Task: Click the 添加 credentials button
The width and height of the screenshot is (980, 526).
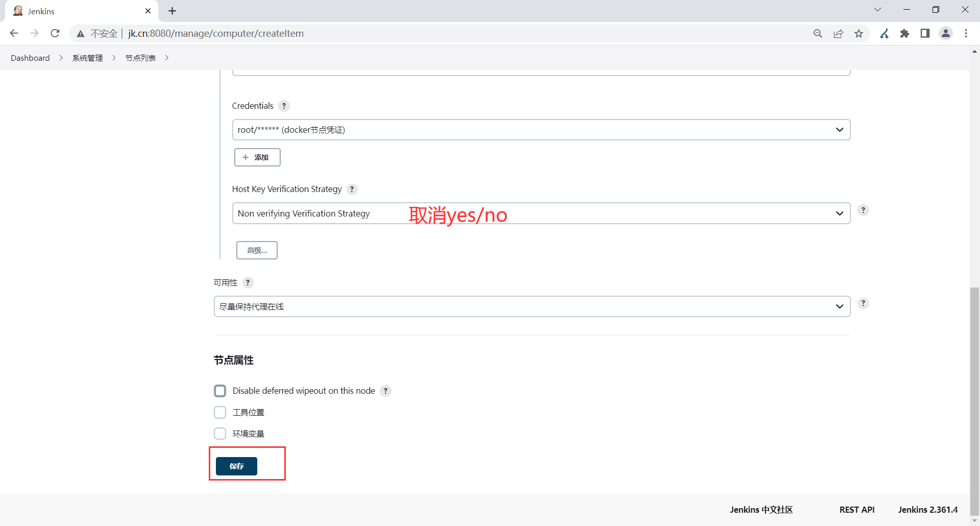Action: (x=257, y=157)
